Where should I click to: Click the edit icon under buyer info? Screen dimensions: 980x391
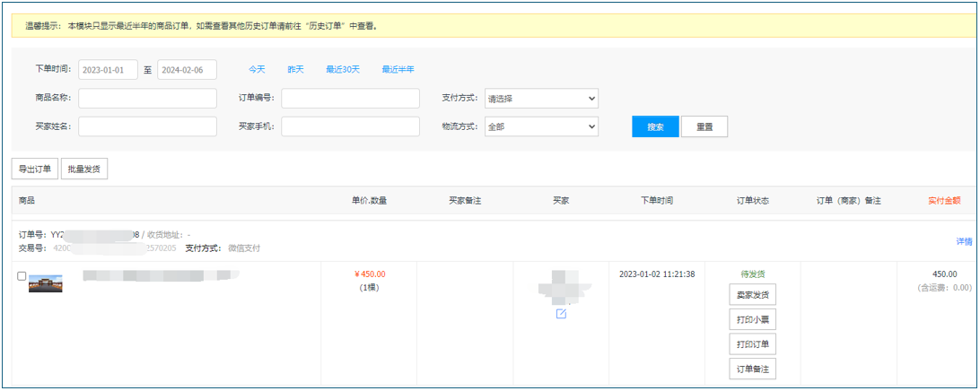561,314
